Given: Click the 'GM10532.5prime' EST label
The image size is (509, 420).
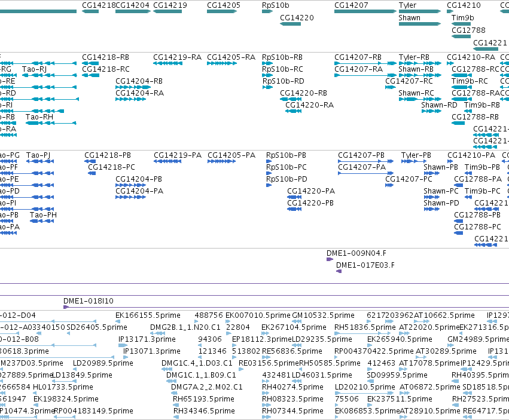Looking at the screenshot, I should (324, 315).
